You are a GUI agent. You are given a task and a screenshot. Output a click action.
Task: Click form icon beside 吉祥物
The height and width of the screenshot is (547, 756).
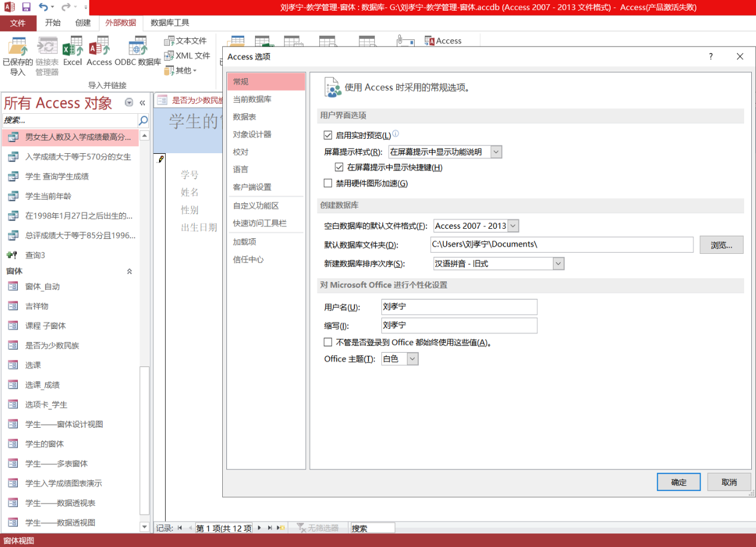click(x=13, y=306)
